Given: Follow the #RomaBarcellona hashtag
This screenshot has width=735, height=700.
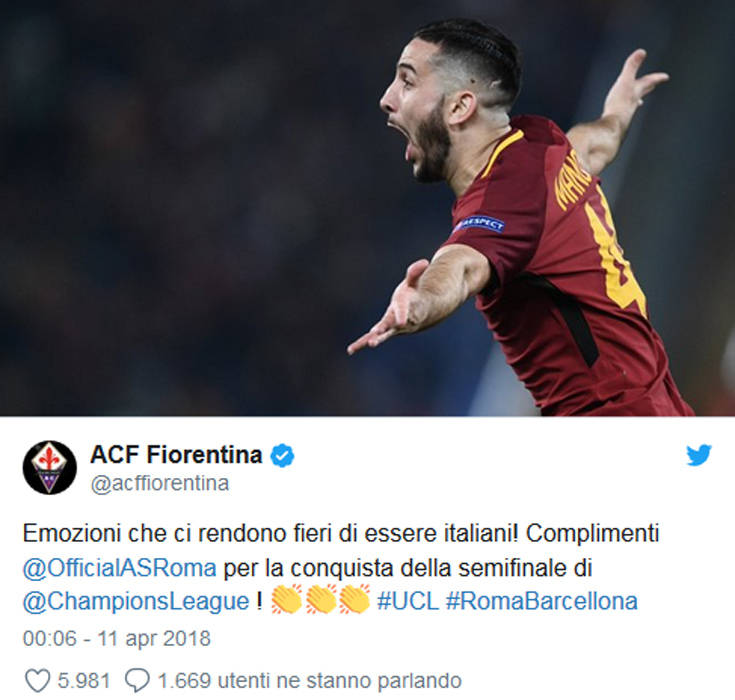Looking at the screenshot, I should pyautogui.click(x=541, y=601).
